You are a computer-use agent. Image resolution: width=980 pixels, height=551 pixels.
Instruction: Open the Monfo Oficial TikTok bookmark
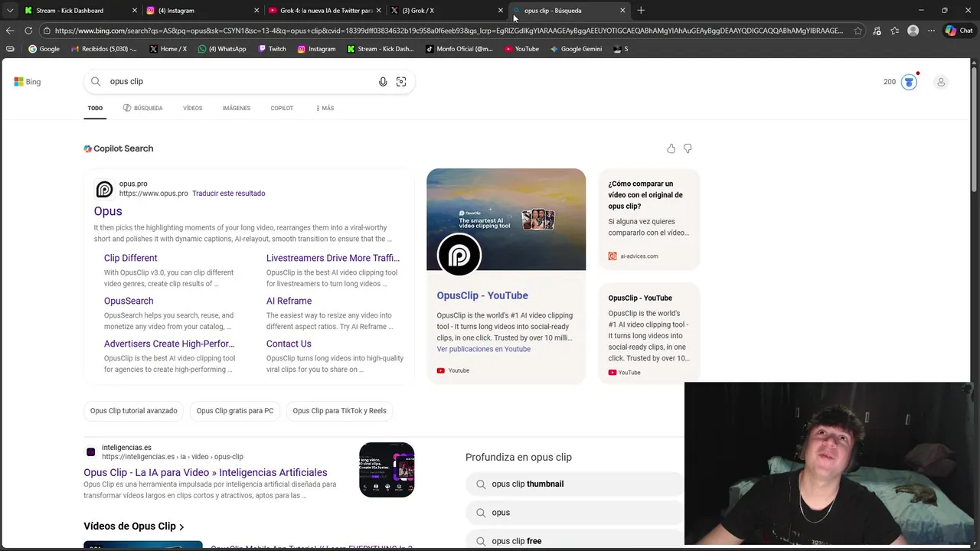tap(459, 49)
